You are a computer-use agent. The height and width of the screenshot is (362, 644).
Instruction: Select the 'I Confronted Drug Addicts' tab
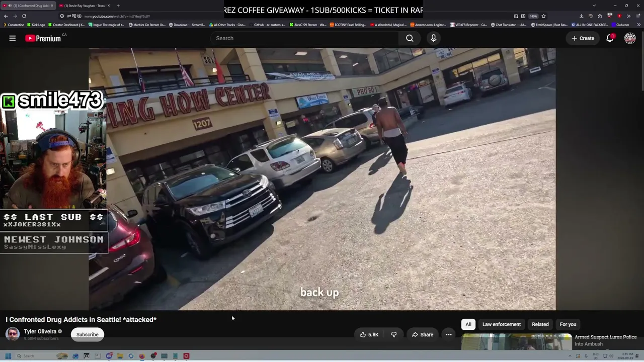(29, 6)
